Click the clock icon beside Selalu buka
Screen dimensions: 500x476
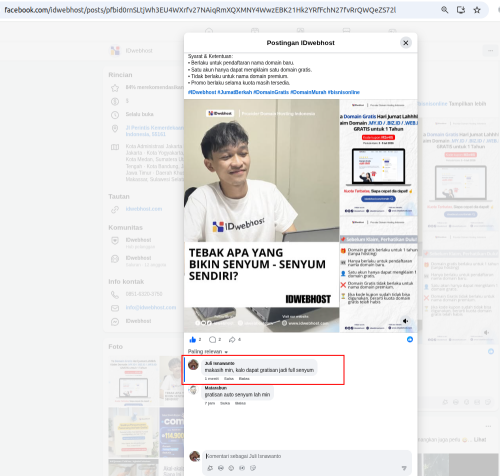[115, 115]
